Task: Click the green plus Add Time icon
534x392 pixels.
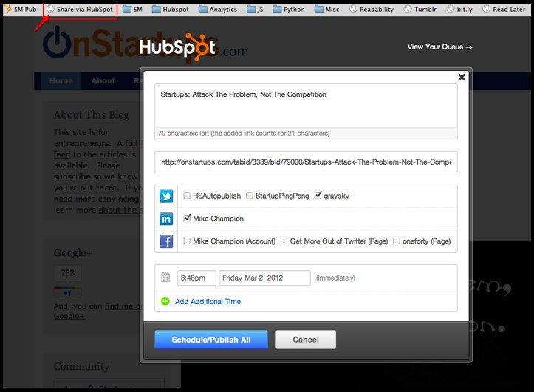Action: tap(165, 301)
